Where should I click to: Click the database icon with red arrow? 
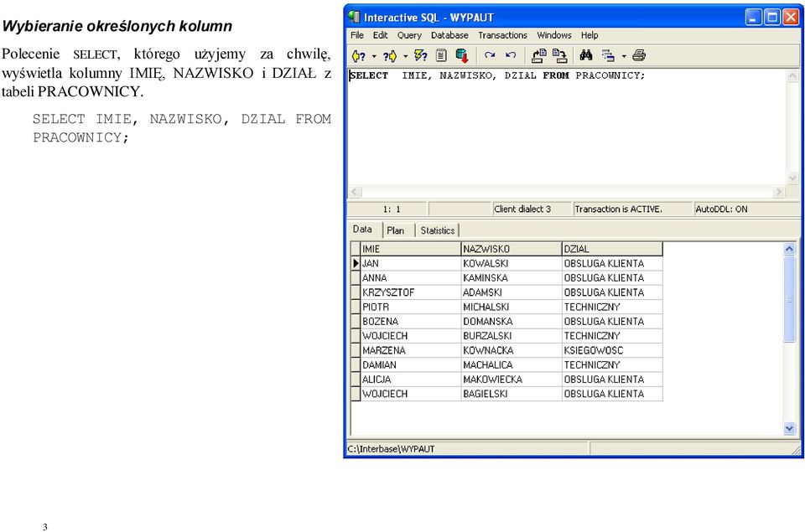pos(461,55)
